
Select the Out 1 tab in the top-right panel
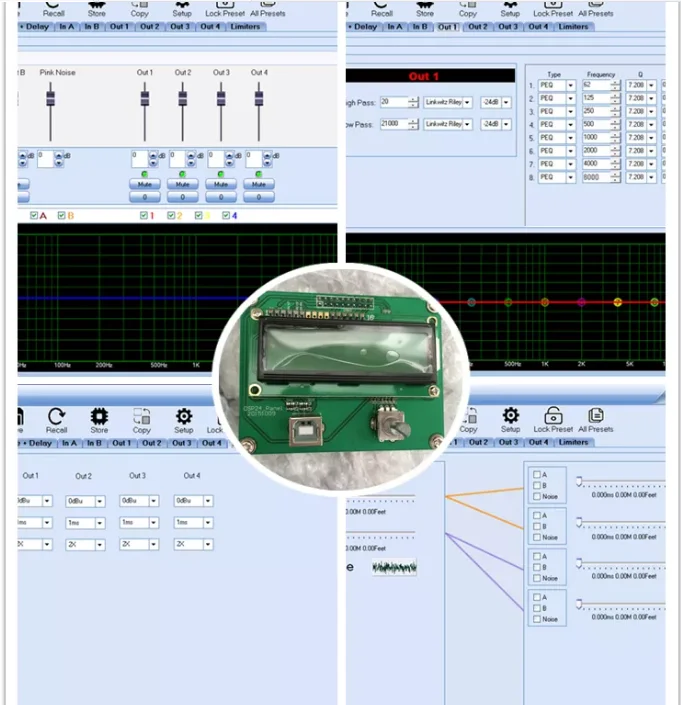coord(447,27)
